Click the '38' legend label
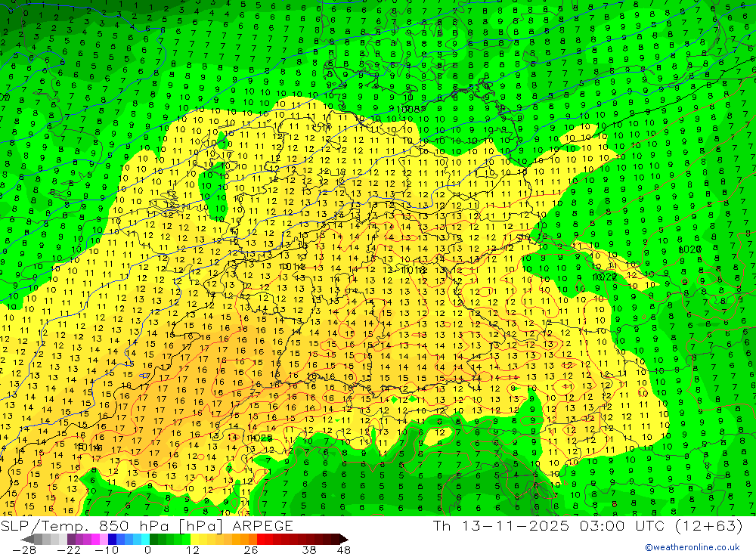Screen dimensions: 756x554 309,550
